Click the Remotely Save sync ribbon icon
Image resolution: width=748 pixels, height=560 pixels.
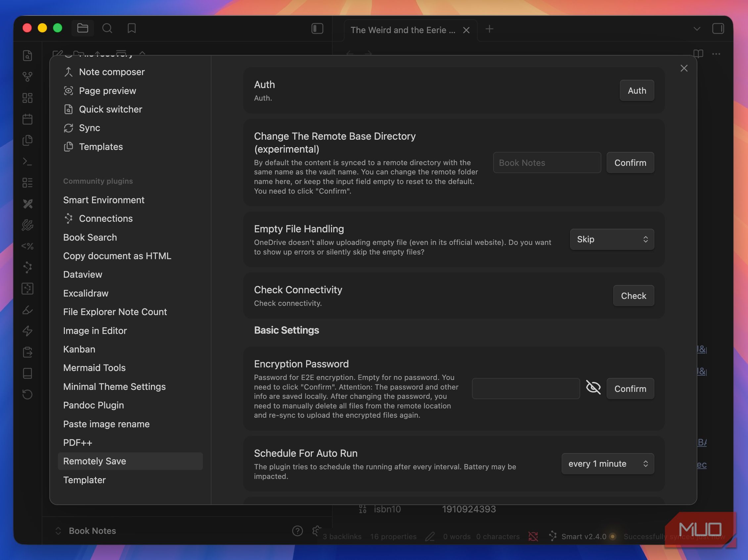(x=27, y=394)
